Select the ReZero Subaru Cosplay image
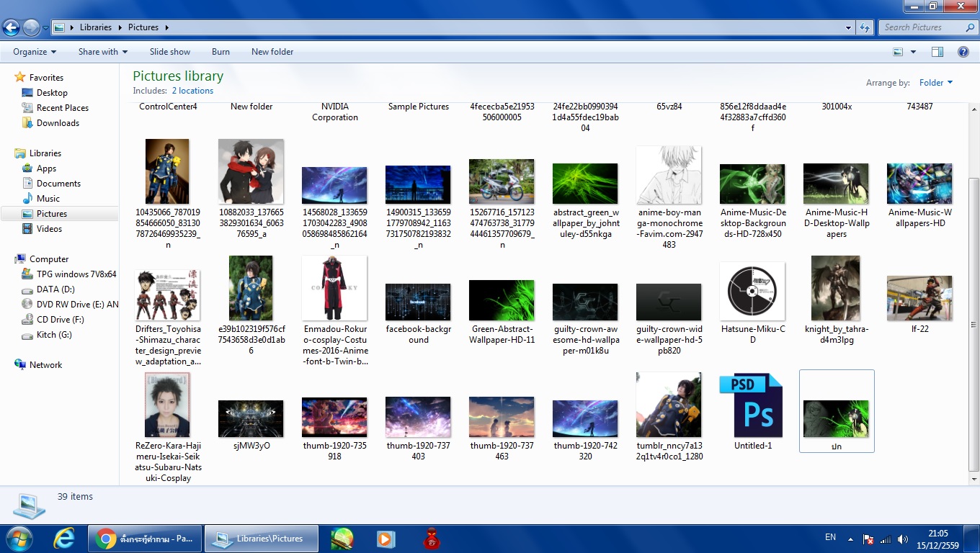 (168, 427)
